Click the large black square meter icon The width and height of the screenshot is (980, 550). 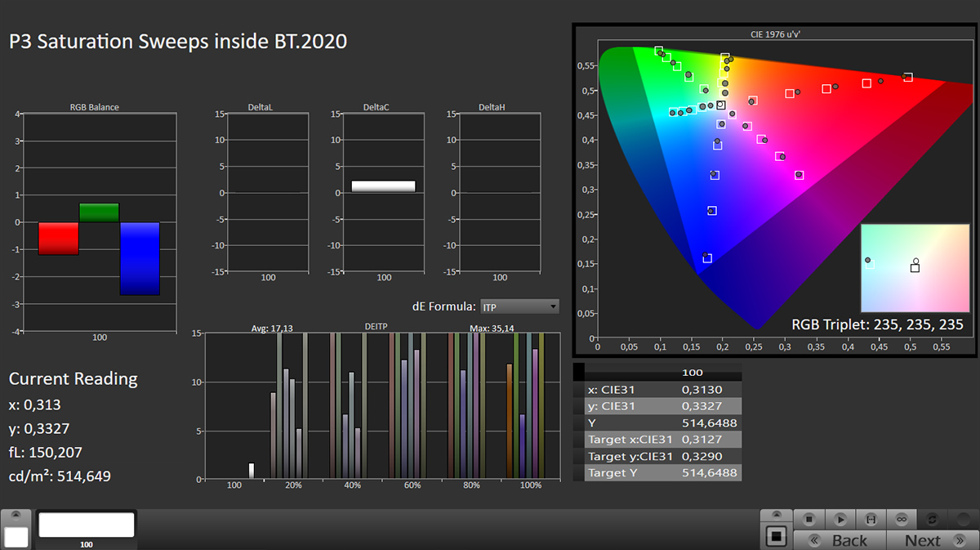[x=777, y=536]
